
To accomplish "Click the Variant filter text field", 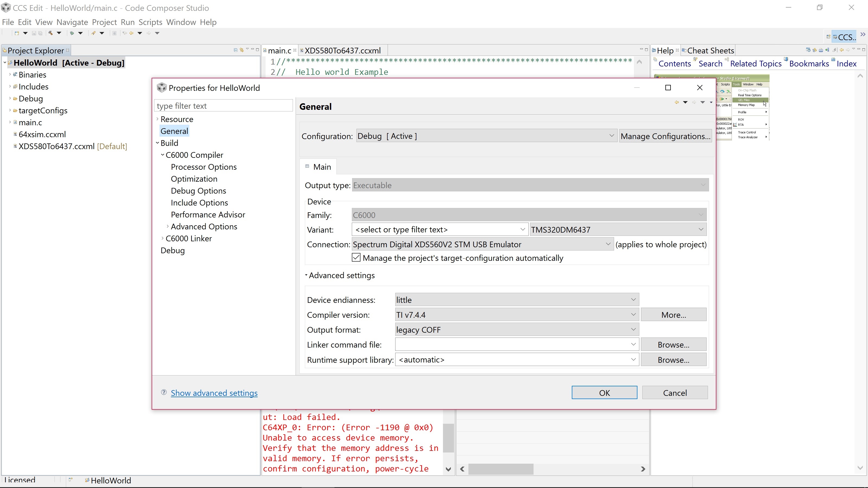I will (439, 230).
